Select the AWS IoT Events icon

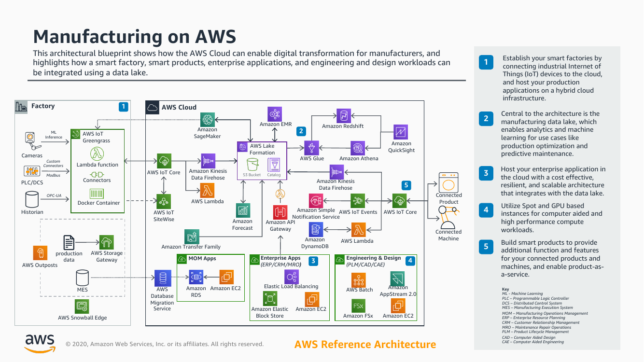(x=358, y=201)
